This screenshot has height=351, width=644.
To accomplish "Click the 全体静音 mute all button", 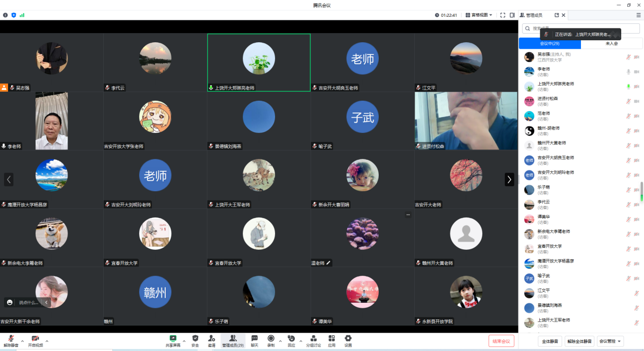I will tap(549, 341).
